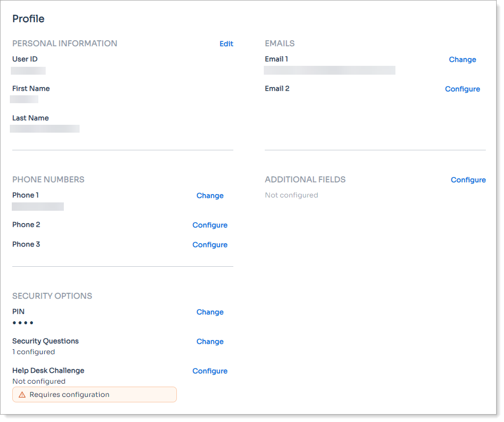The width and height of the screenshot is (504, 422).
Task: Change the Security Questions
Action: (x=210, y=341)
